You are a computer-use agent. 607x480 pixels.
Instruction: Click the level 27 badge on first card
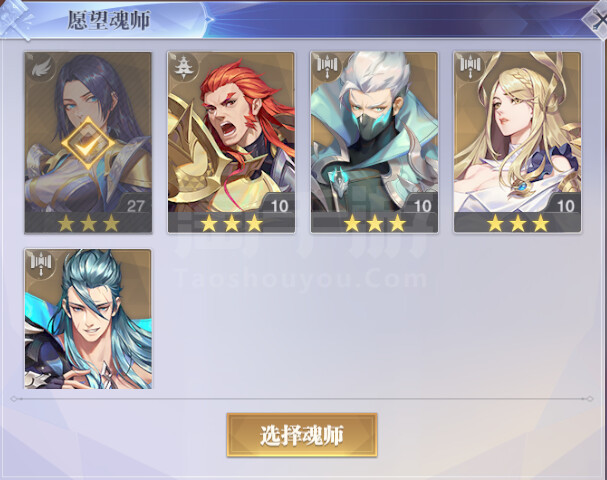(x=135, y=205)
